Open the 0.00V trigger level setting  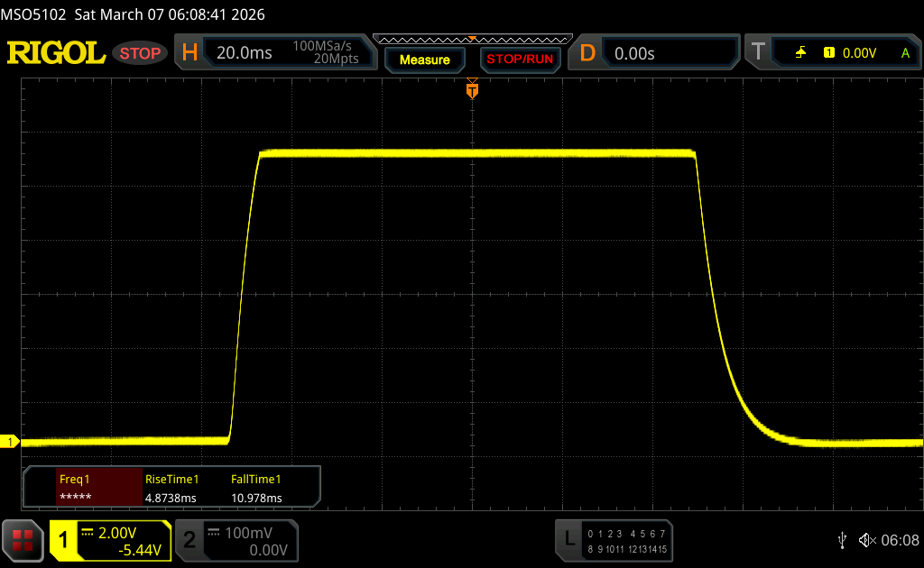[859, 53]
